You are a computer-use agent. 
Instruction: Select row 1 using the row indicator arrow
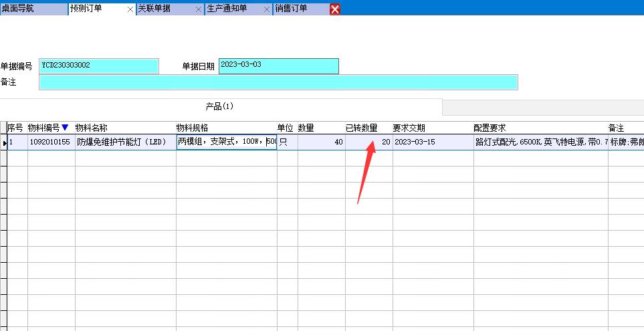3,142
